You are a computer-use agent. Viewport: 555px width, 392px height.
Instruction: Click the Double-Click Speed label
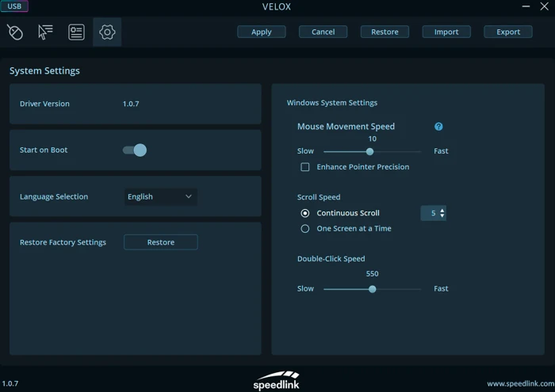click(331, 259)
